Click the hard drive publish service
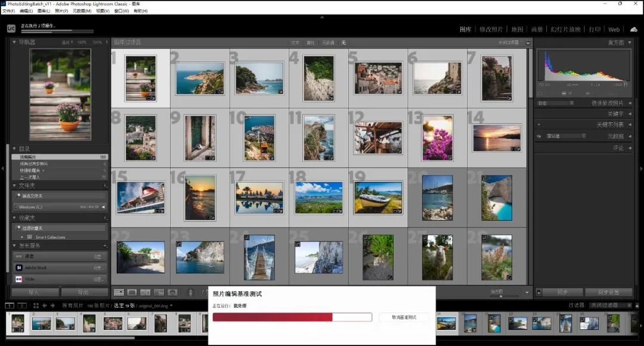 pos(60,256)
